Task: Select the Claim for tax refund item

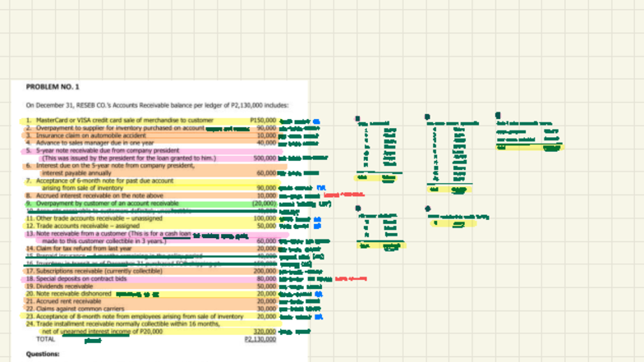Action: [83, 248]
